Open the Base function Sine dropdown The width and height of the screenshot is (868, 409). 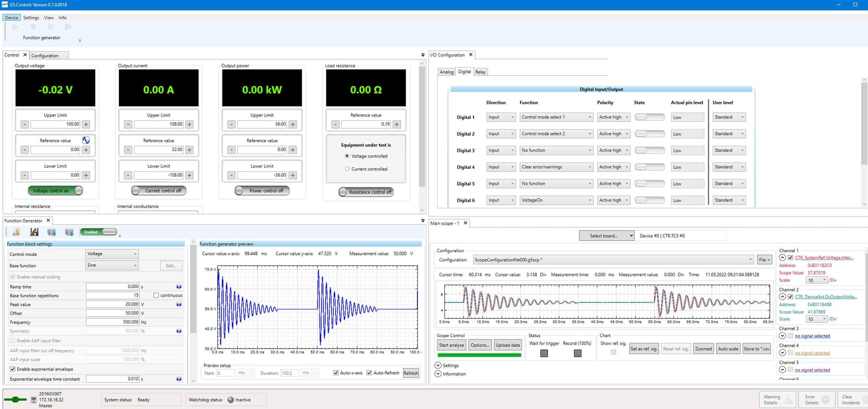point(112,265)
